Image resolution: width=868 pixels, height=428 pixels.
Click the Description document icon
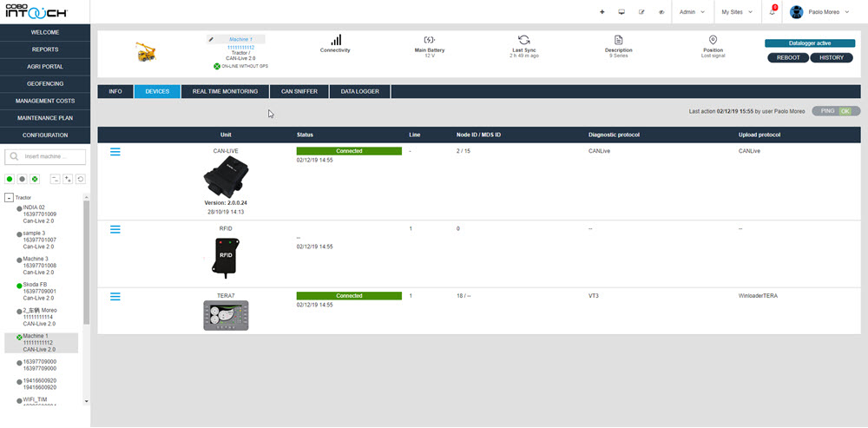point(618,40)
